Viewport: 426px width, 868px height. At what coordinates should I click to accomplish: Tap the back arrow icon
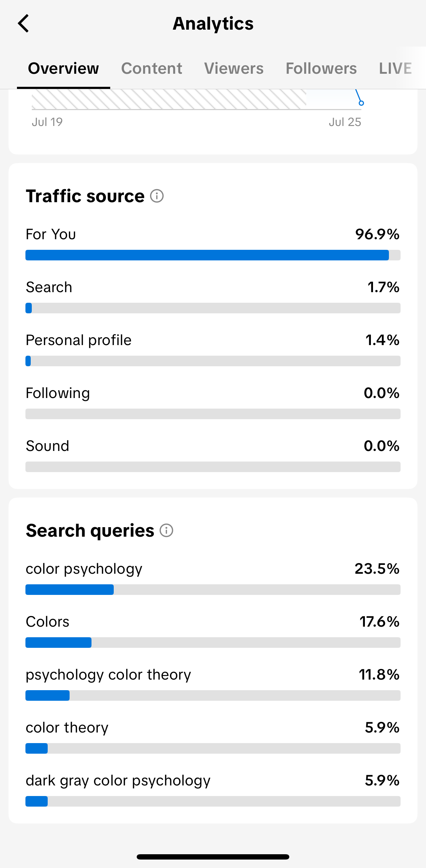click(x=23, y=24)
